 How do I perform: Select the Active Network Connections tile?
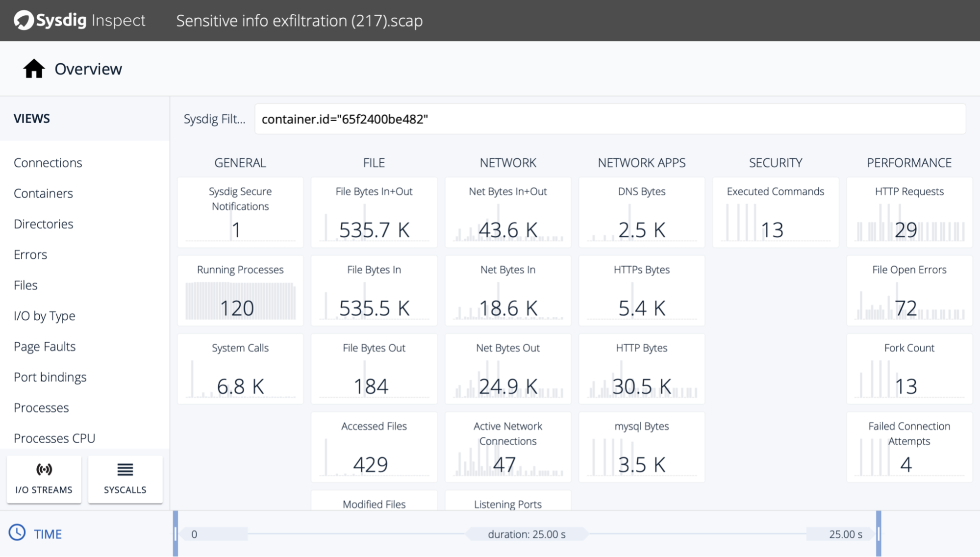click(508, 447)
